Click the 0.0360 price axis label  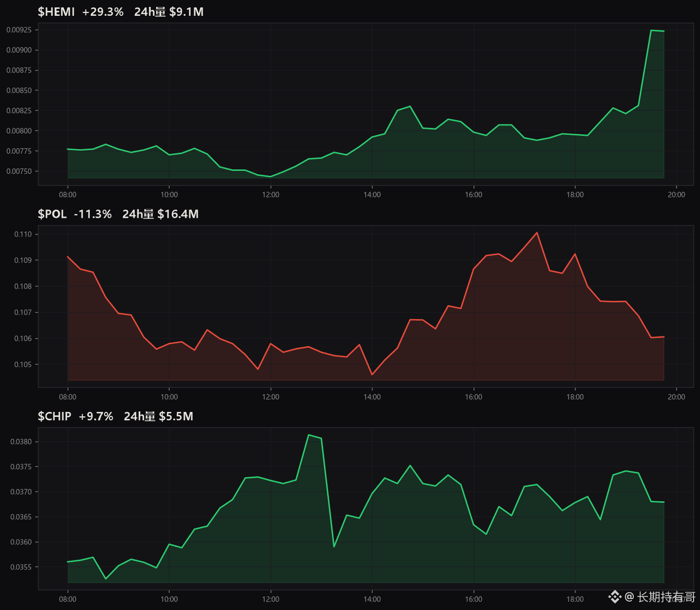point(21,542)
